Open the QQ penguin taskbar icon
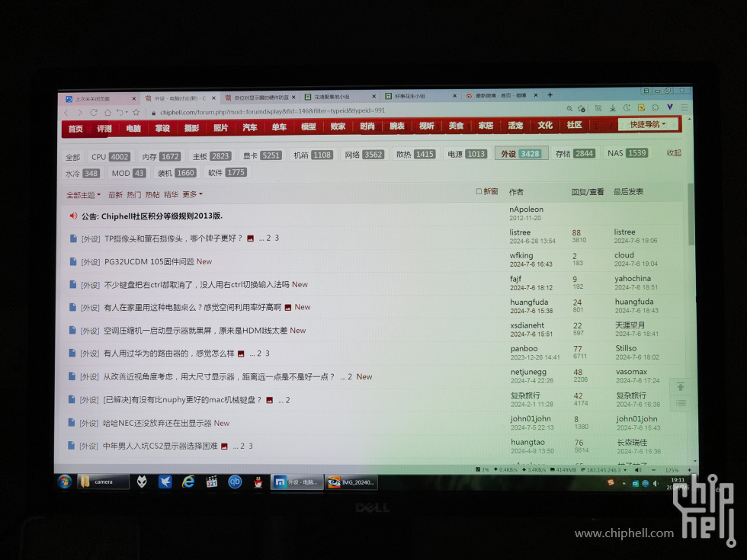 tap(258, 482)
